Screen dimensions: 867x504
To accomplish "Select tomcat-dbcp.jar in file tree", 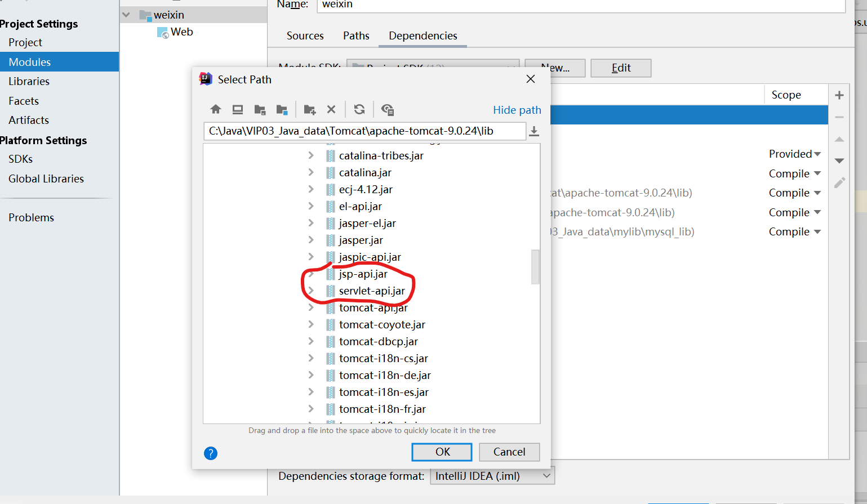I will [379, 341].
